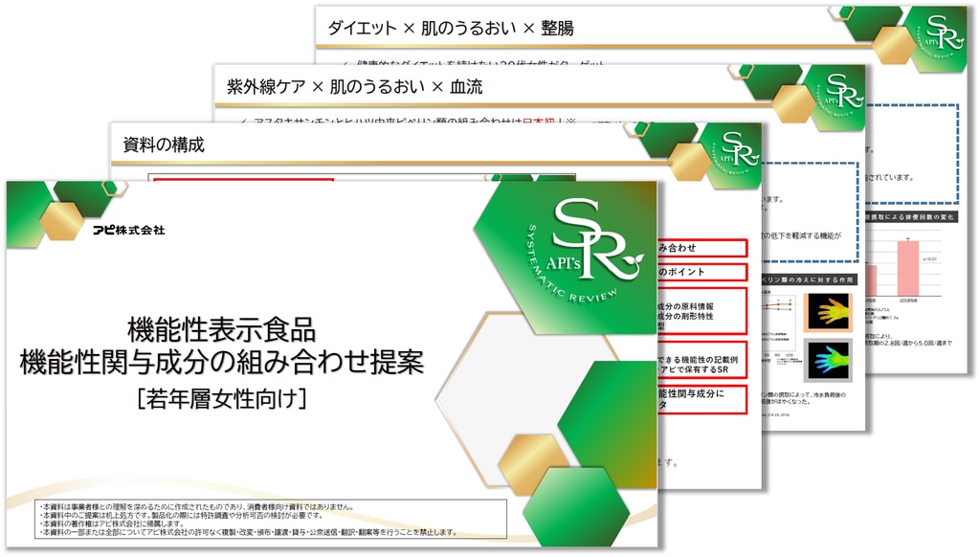Click the red box ending in のポイント

pyautogui.click(x=702, y=272)
